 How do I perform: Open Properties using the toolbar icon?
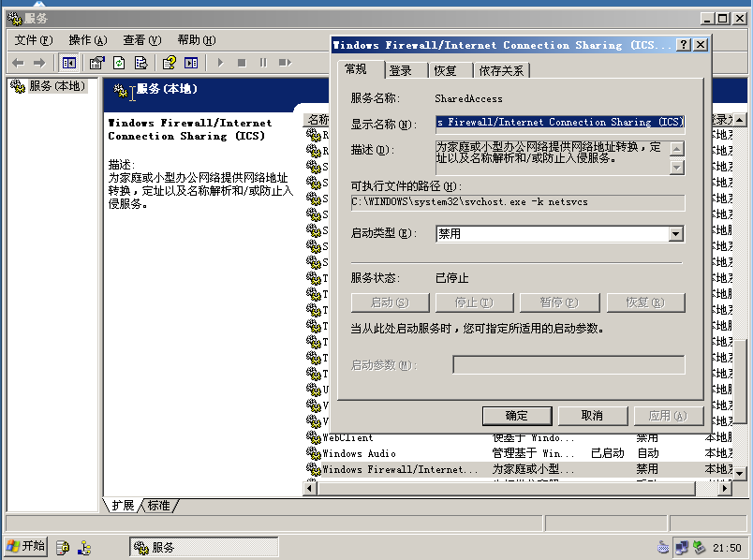click(x=95, y=62)
